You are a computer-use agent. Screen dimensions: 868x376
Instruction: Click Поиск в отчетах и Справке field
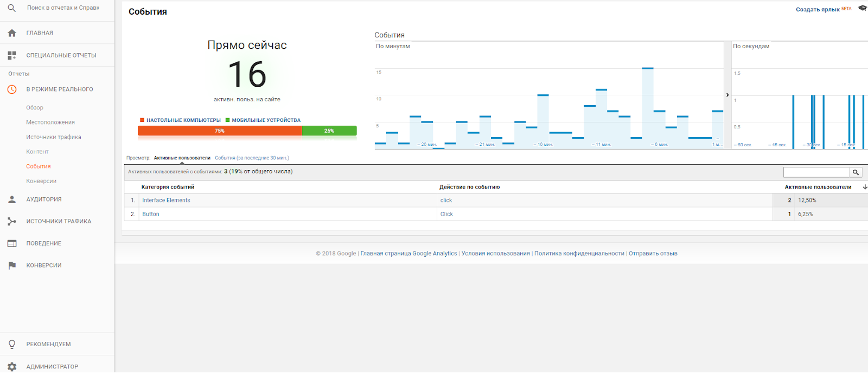63,8
